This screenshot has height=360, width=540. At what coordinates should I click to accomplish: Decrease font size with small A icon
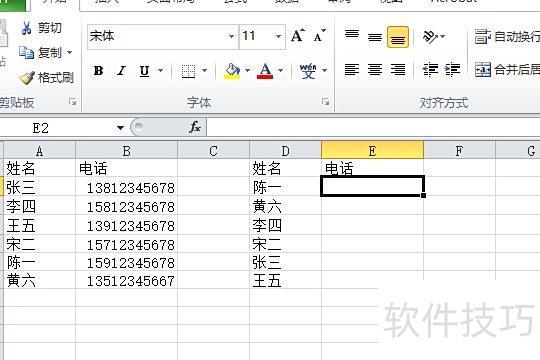pyautogui.click(x=320, y=36)
